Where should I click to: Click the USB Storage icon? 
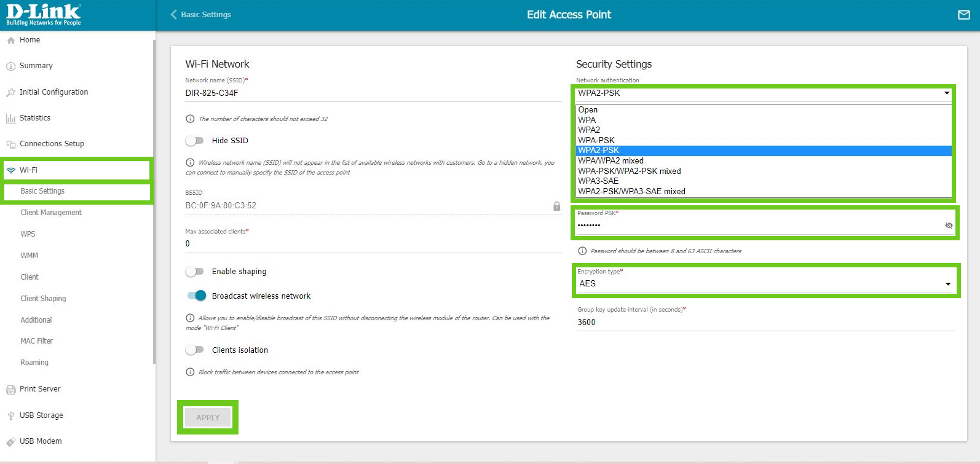click(10, 416)
